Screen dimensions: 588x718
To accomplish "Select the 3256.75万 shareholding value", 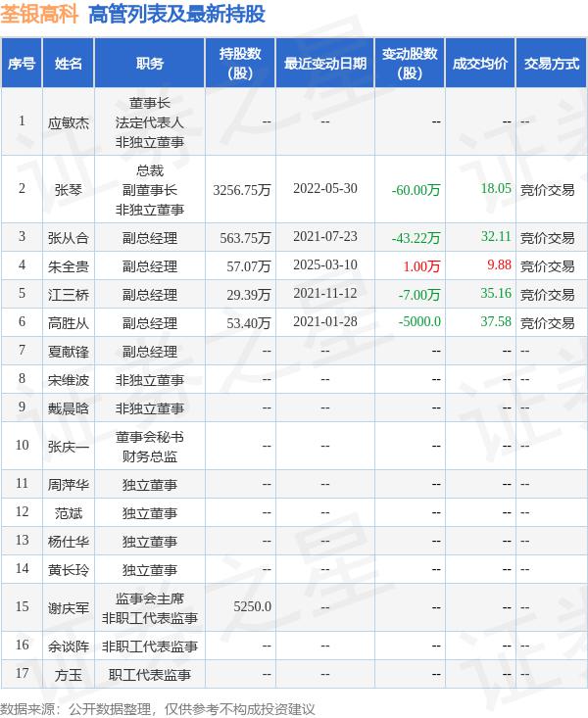I will click(241, 190).
